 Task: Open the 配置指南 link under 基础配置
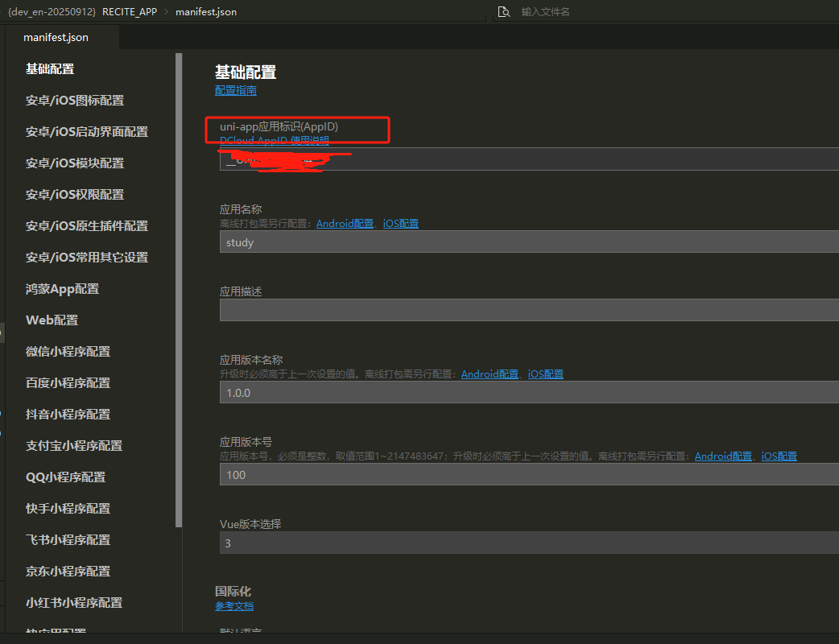coord(235,90)
